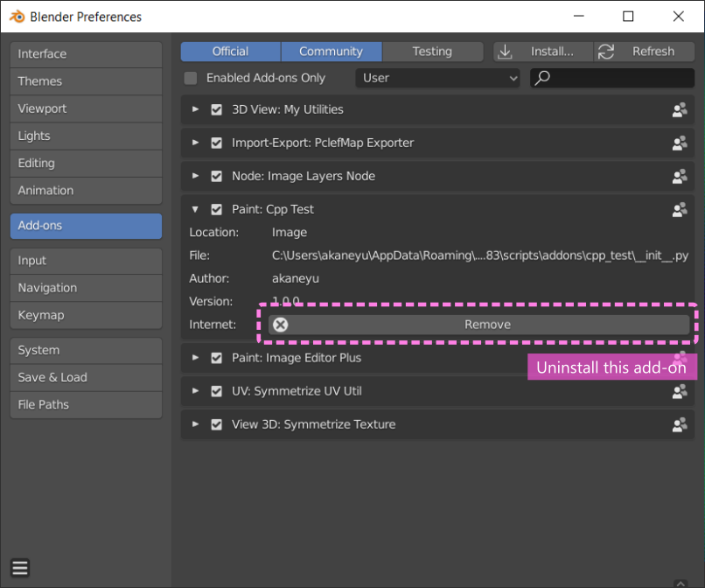Select the File Paths section
Viewport: 705px width, 588px height.
tap(86, 405)
